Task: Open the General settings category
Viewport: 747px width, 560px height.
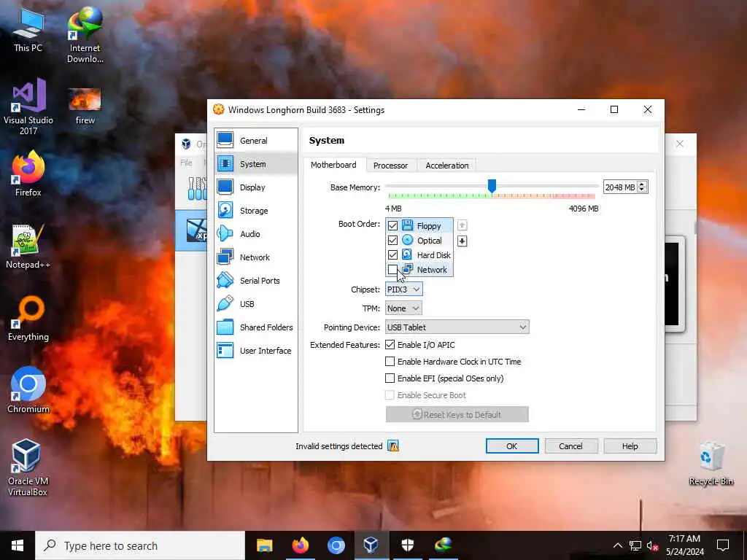Action: pyautogui.click(x=256, y=141)
